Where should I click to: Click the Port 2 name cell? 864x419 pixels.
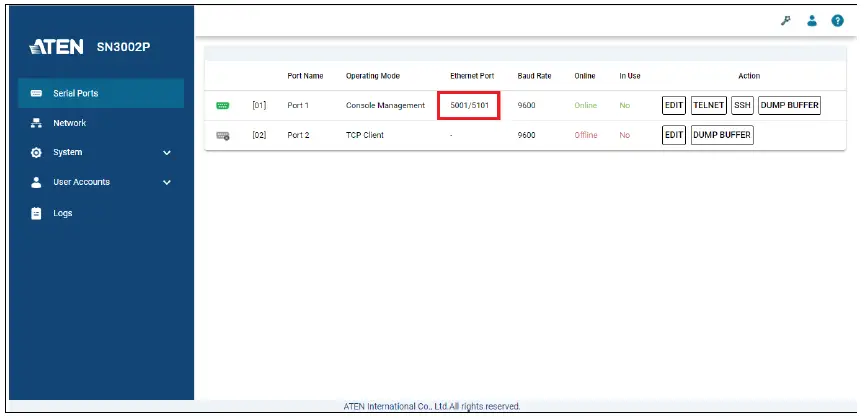[298, 135]
